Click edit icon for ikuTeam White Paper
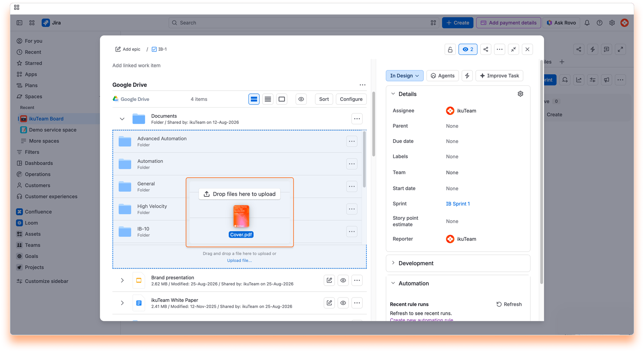644x352 pixels. coord(329,303)
